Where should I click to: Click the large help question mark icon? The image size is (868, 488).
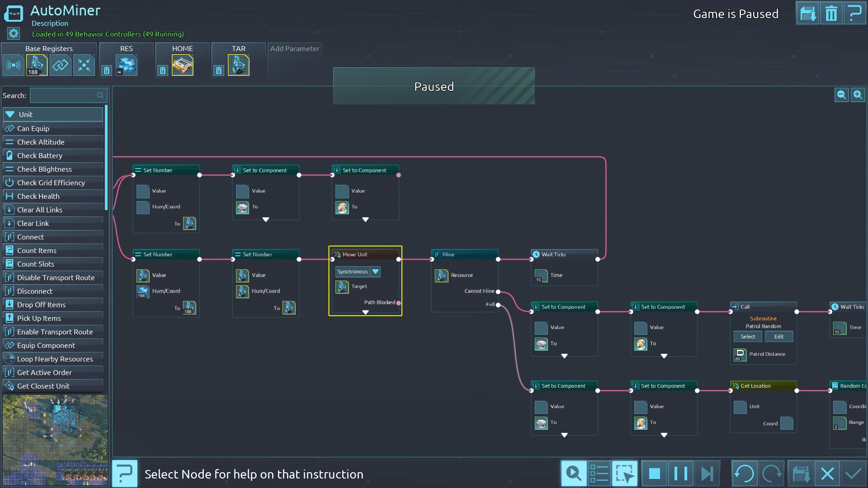point(125,474)
